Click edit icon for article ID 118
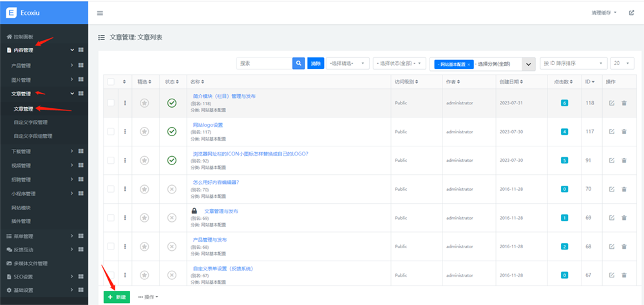Viewport: 644px width, 305px height. pyautogui.click(x=612, y=103)
